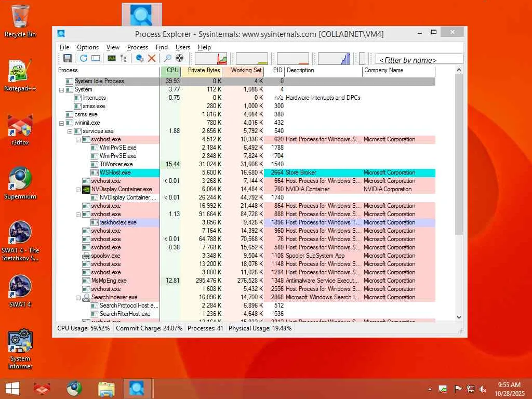Sort by Private Bytes column header
The height and width of the screenshot is (399, 532).
[x=202, y=70]
